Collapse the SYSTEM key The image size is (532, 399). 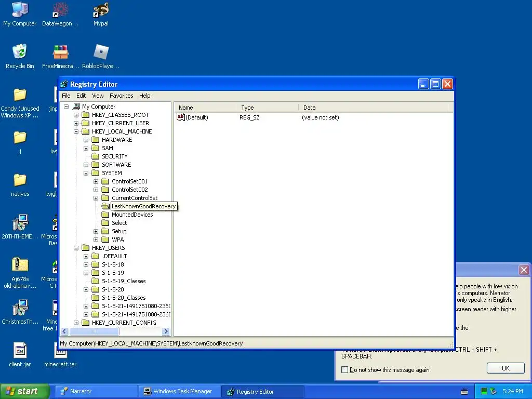tap(86, 173)
